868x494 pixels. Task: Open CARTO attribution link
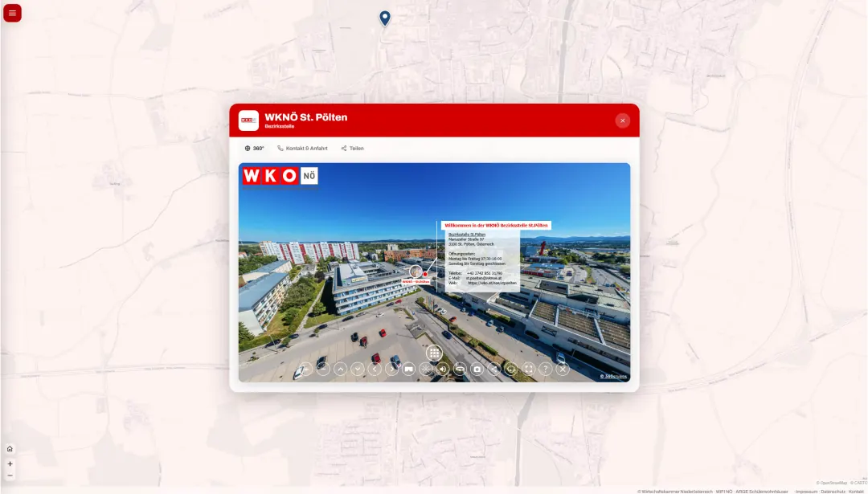(x=858, y=483)
